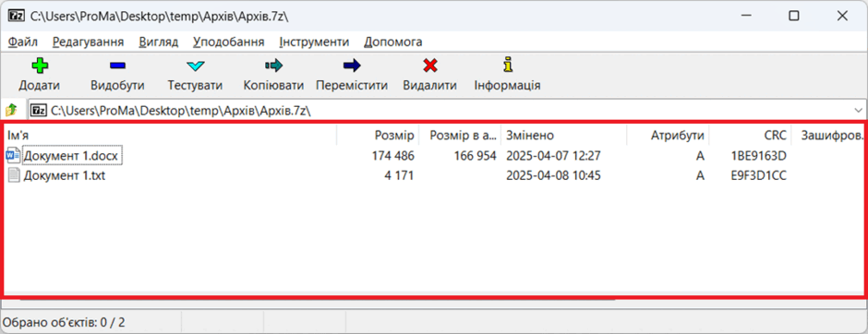Click the blue minus Видобути icon
This screenshot has width=868, height=334.
[x=118, y=66]
